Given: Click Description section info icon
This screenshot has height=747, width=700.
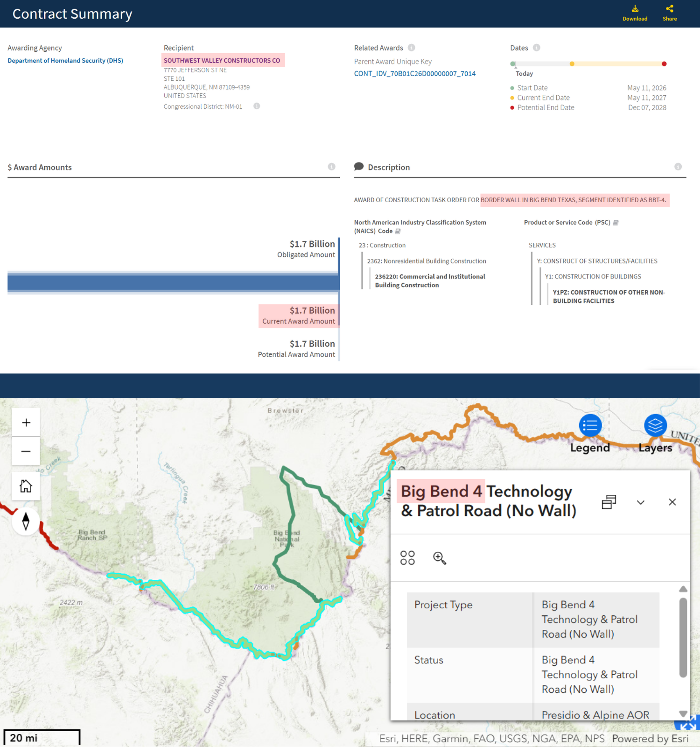Looking at the screenshot, I should [678, 167].
